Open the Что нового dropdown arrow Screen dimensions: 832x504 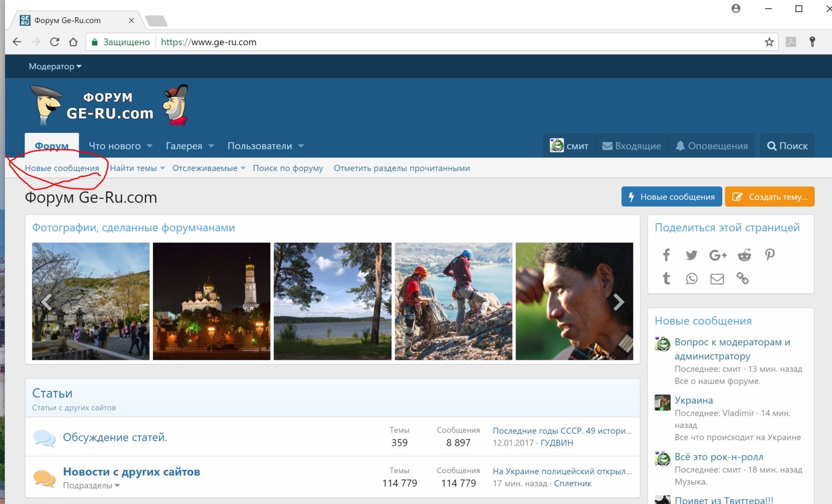[150, 146]
